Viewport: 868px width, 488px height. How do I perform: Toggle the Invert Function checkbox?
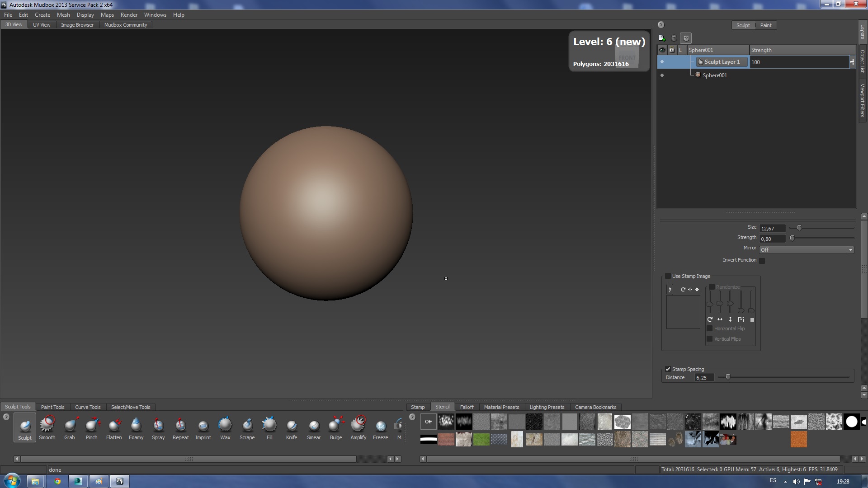tap(762, 261)
